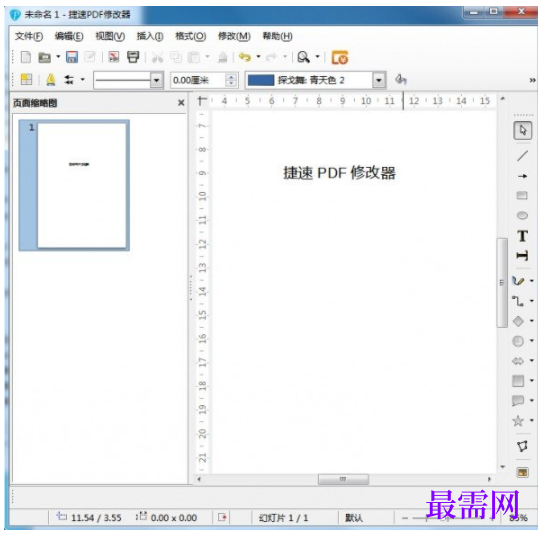
Task: Print the document via the printer icon
Action: tap(133, 57)
